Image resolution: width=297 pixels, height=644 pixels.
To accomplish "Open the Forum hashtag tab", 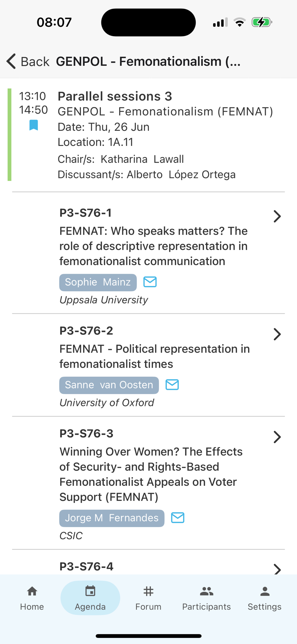I will point(148,598).
